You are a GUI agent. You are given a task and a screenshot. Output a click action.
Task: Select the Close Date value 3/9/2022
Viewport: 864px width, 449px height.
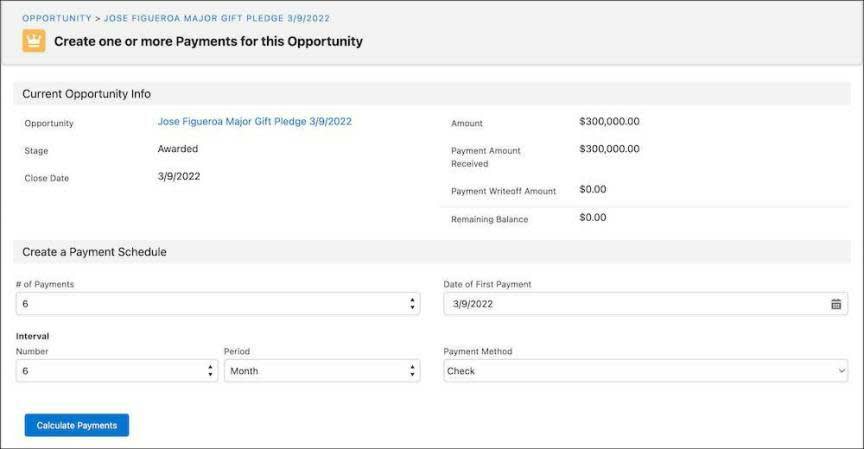[179, 176]
